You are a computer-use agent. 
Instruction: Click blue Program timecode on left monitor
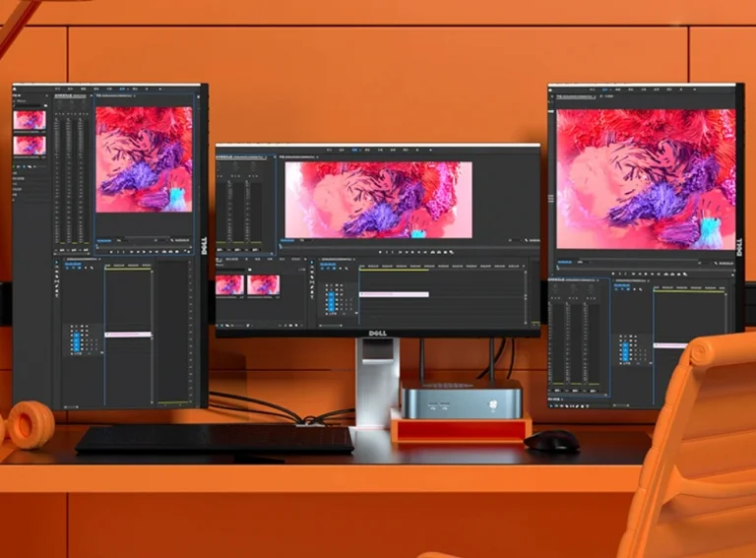click(x=103, y=240)
